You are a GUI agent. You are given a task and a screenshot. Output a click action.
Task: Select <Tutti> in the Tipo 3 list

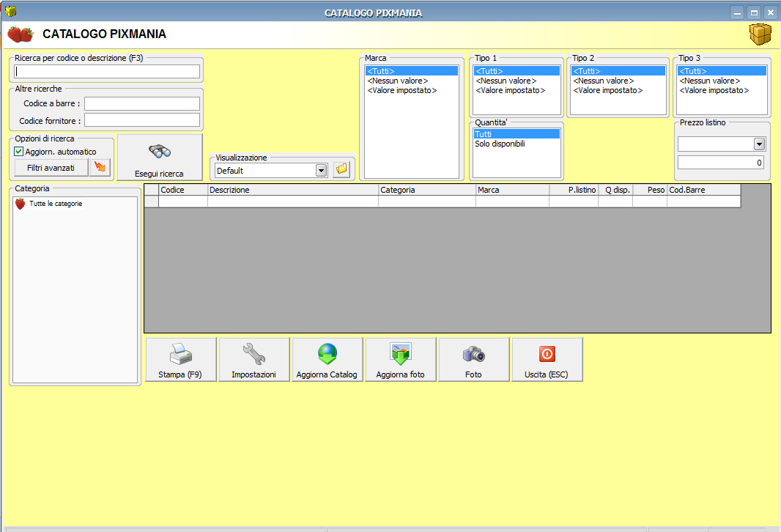[x=722, y=71]
